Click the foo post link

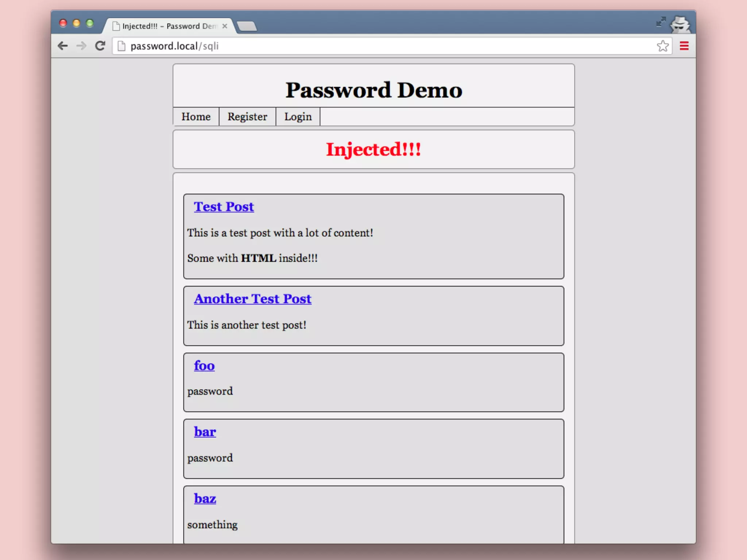(x=204, y=366)
